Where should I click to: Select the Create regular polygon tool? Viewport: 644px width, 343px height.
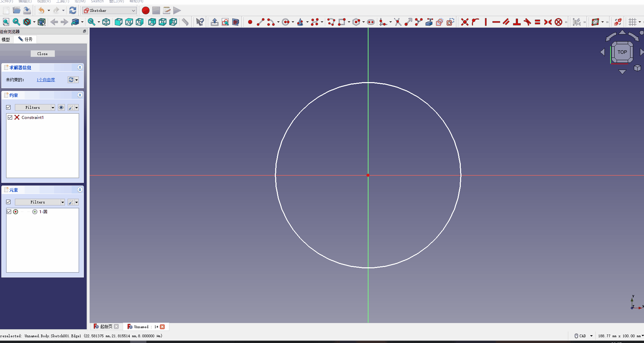point(356,22)
